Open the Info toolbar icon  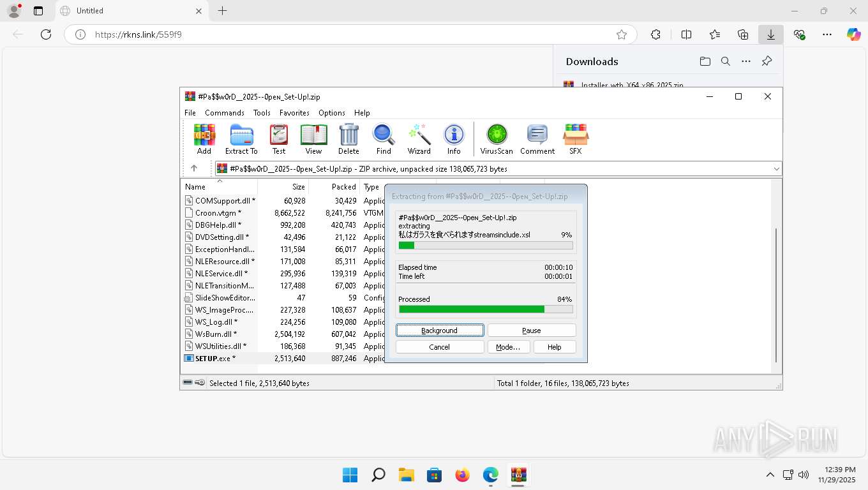coord(454,139)
